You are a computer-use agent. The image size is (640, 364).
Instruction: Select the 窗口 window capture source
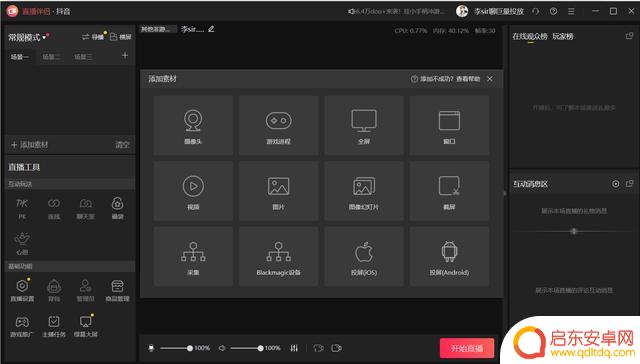point(449,126)
